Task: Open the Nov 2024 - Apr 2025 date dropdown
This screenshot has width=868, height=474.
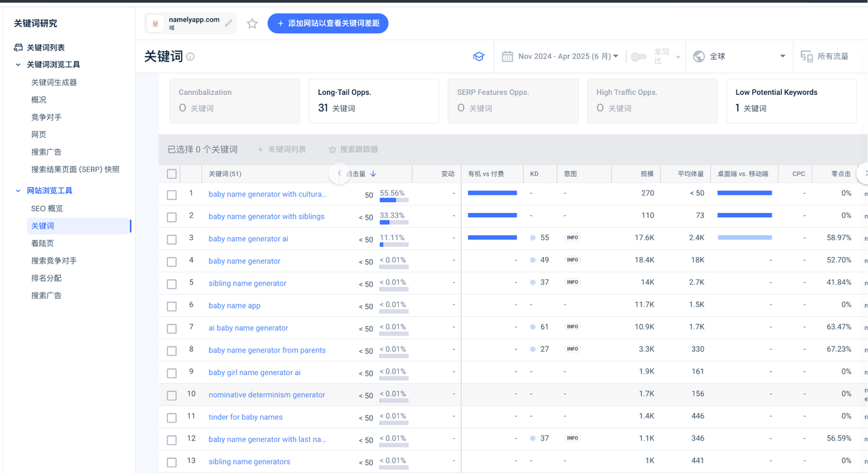Action: tap(568, 56)
